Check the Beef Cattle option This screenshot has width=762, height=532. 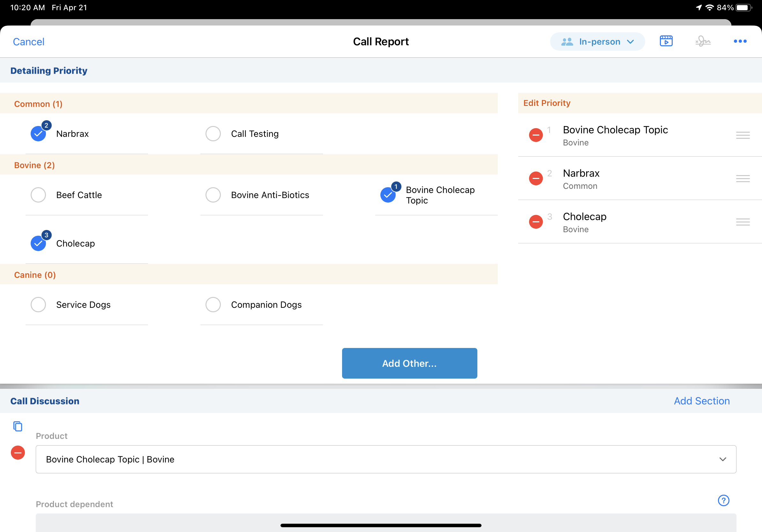39,195
